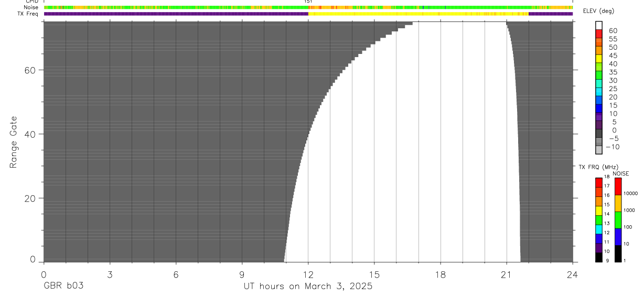Select the 'Range Gate' axis label
Screen dimensions: 644x297
click(14, 142)
